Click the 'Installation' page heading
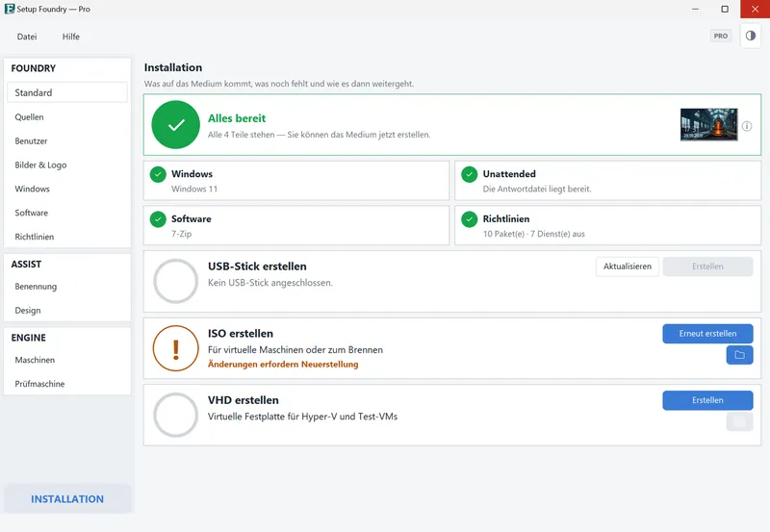This screenshot has width=770, height=532. [173, 67]
